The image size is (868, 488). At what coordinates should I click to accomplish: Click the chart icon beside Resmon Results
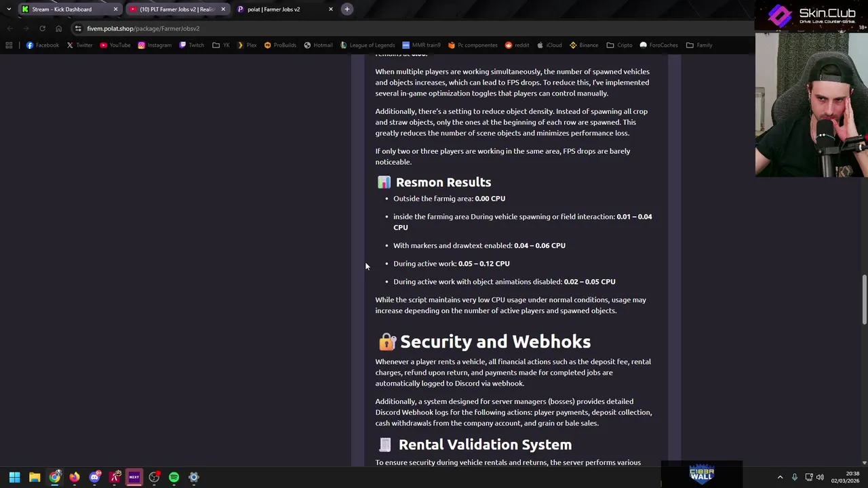384,182
